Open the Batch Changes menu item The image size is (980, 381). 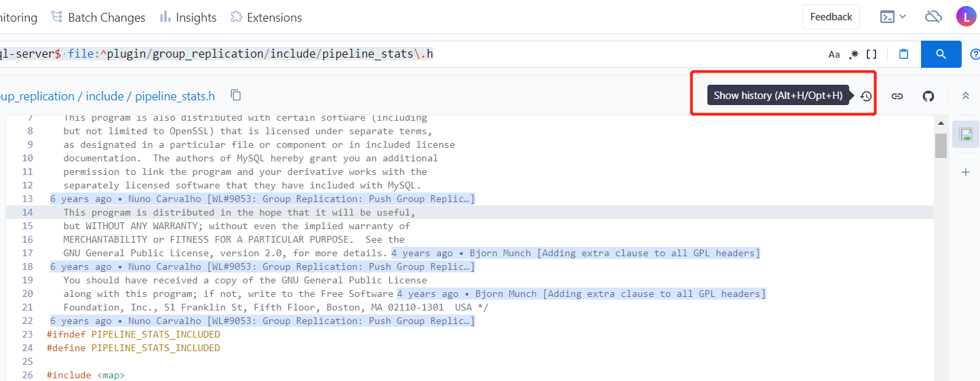pos(99,18)
